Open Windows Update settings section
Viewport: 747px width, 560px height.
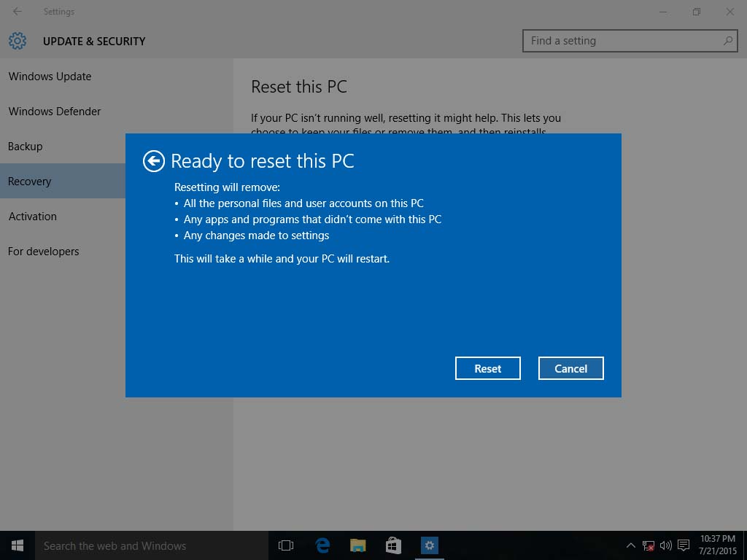tap(50, 76)
